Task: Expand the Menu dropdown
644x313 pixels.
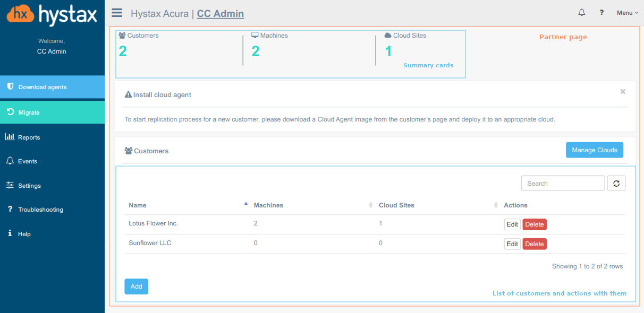Action: click(627, 13)
